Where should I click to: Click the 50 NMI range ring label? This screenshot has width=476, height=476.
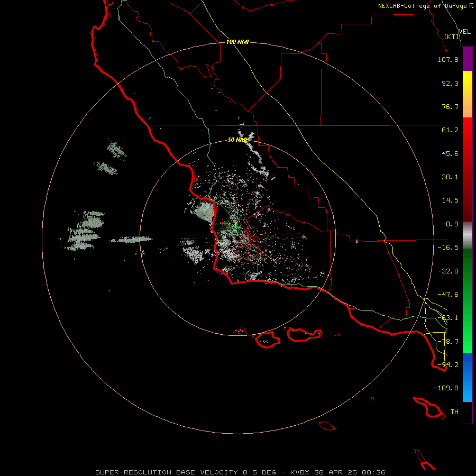tap(237, 140)
